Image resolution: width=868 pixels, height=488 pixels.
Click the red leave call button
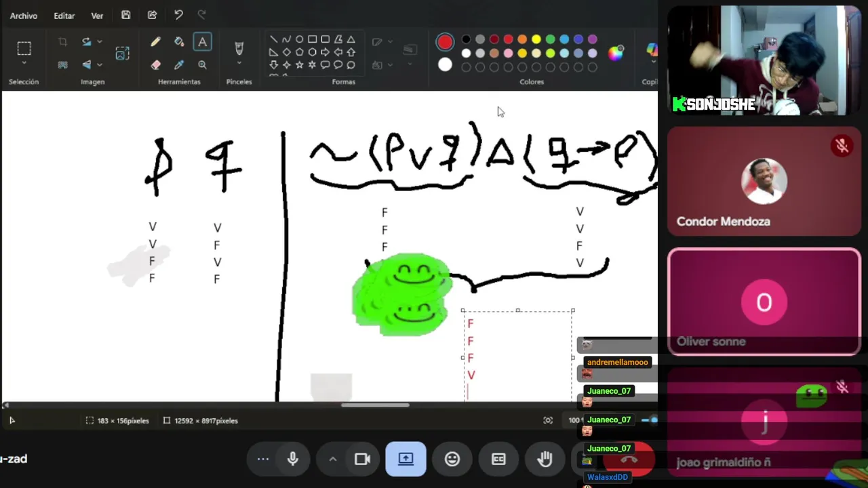629,459
